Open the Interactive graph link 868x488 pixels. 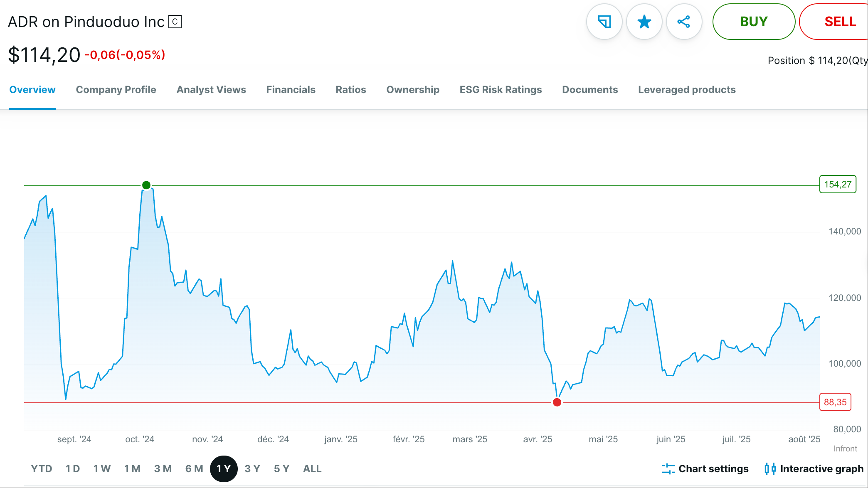click(x=814, y=469)
